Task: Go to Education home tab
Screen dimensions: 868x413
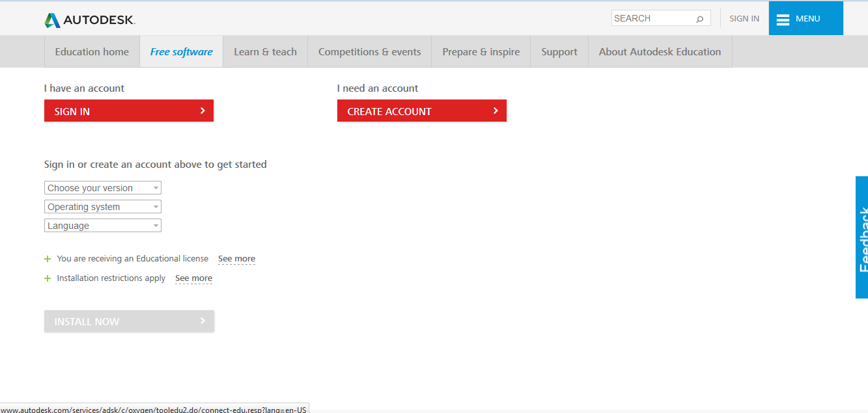Action: pos(92,52)
